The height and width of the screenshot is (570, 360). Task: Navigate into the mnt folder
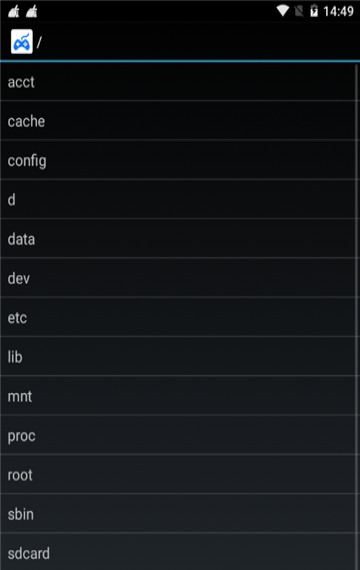[178, 396]
